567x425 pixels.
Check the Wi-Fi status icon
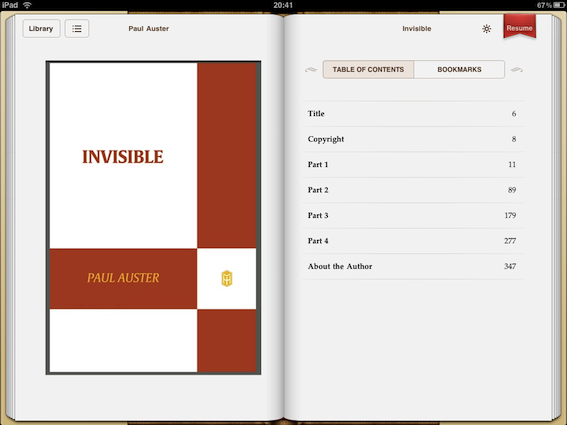point(27,5)
